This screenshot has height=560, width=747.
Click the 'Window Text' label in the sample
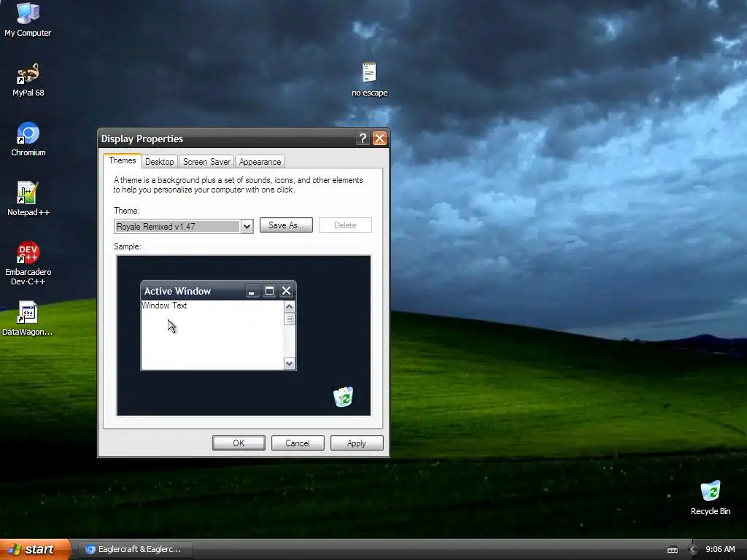click(x=164, y=306)
